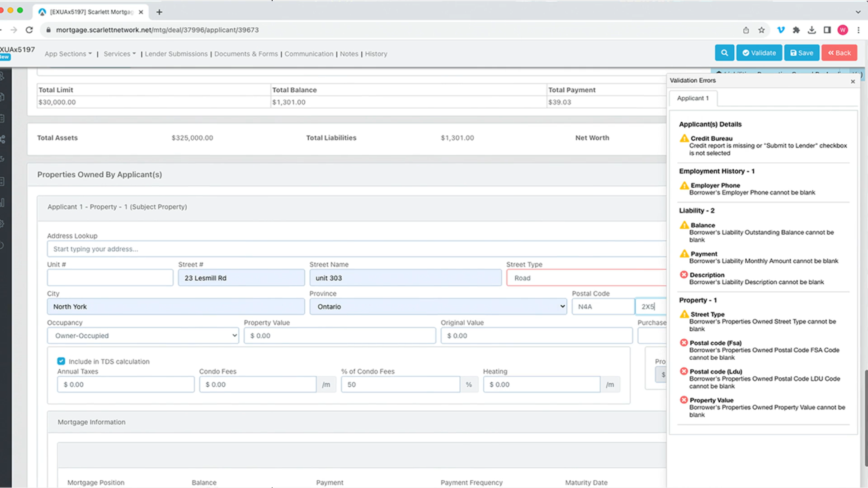Screen dimensions: 868x488
Task: Click the blue search magnifier button
Action: tap(724, 53)
